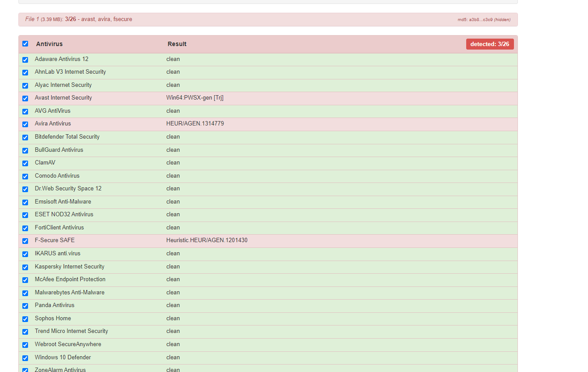Viewport: 588px width, 372px height.
Task: Uncheck the Webroot SecureAnywhere checkbox
Action: pos(25,345)
